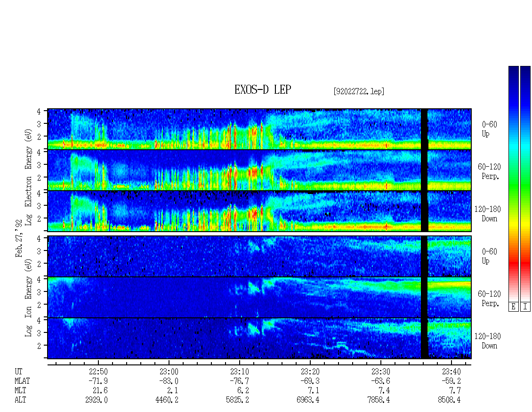Select the electron 0-60 Up panel label
The image size is (532, 412).
coord(489,129)
